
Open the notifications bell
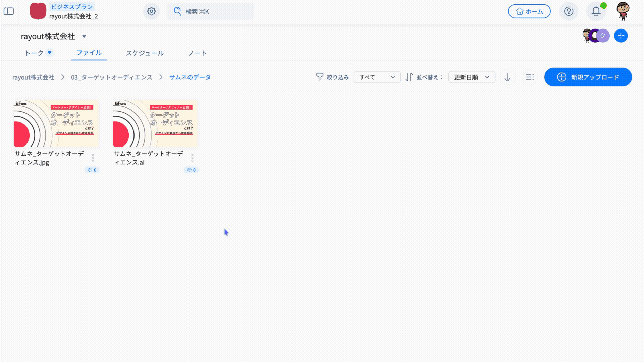596,11
